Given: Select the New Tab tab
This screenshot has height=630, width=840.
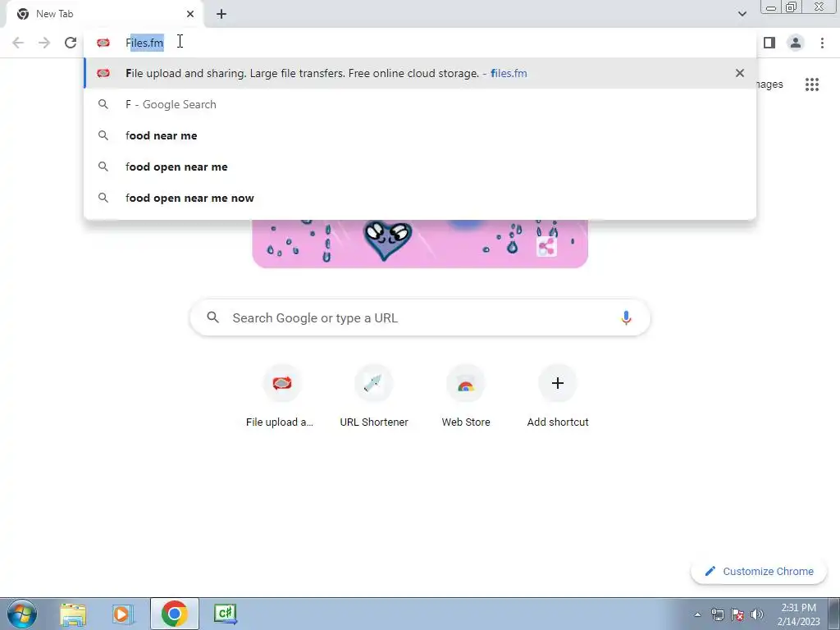Looking at the screenshot, I should tap(104, 14).
